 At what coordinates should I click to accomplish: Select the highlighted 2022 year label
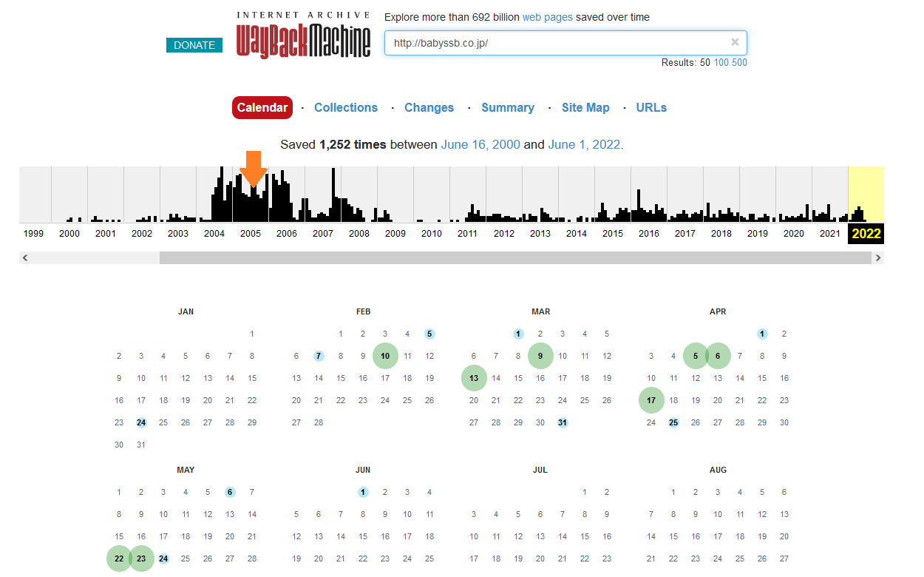tap(866, 234)
